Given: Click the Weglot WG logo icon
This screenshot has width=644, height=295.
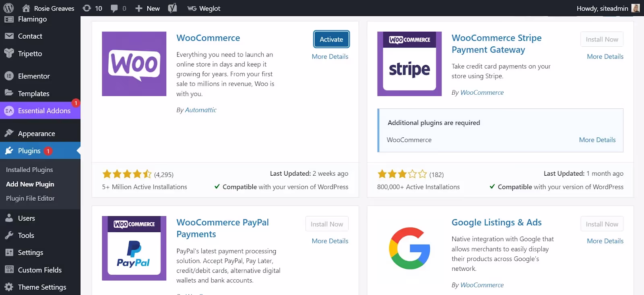Looking at the screenshot, I should pyautogui.click(x=192, y=8).
